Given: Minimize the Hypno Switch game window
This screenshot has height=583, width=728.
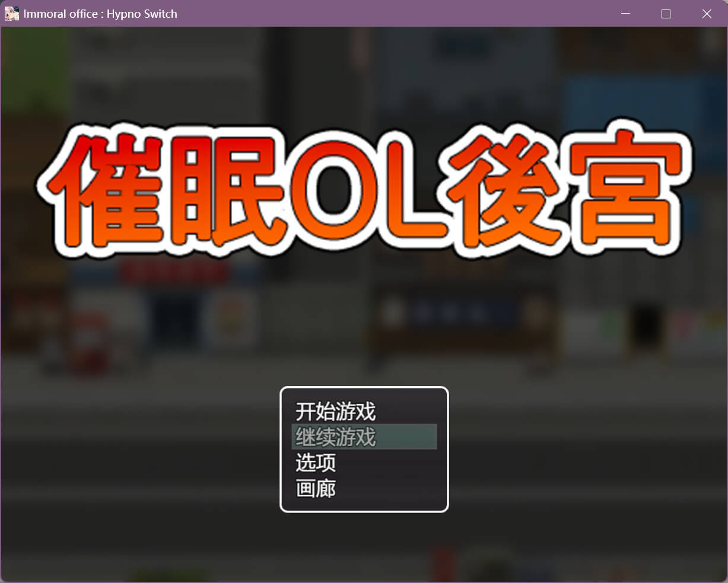Looking at the screenshot, I should pyautogui.click(x=625, y=14).
